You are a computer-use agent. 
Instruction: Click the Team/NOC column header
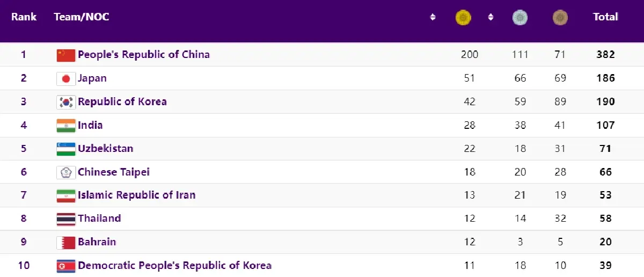pyautogui.click(x=82, y=17)
